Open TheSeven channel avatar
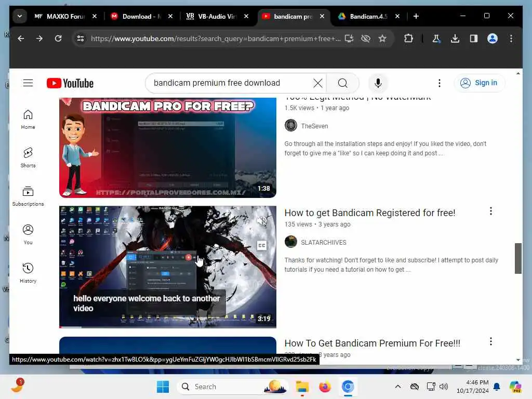This screenshot has width=532, height=399. 291,126
